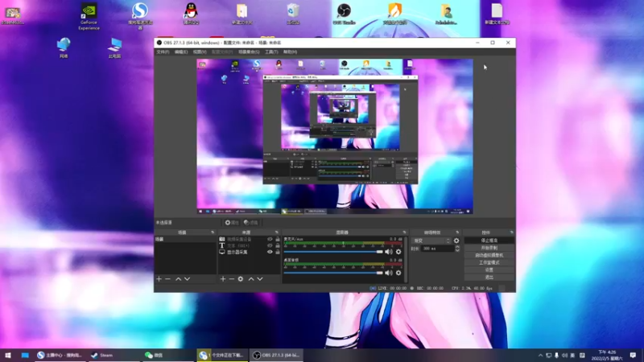Toggle visibility of the text source
The image size is (644, 362).
point(270,245)
